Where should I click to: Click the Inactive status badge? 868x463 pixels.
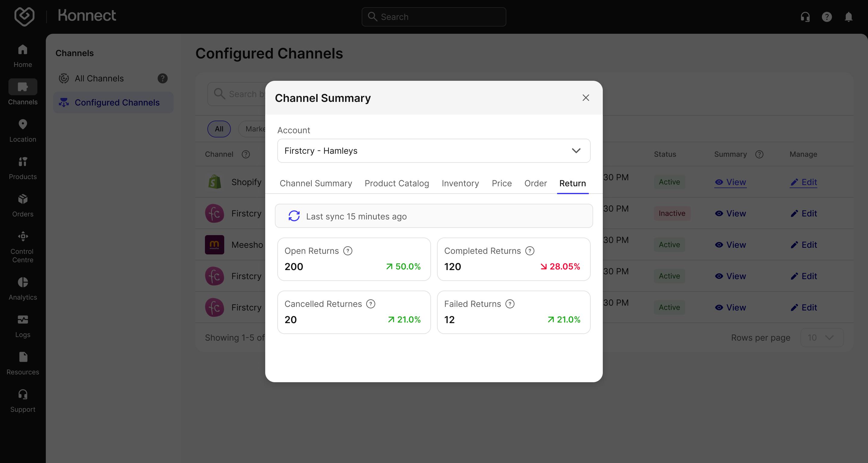click(x=672, y=213)
